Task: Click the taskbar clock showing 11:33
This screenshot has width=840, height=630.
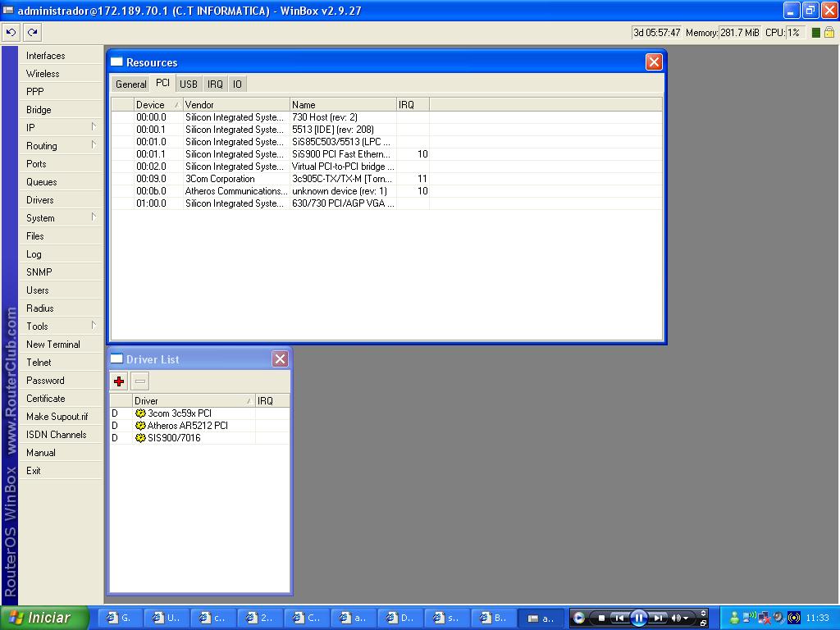Action: click(818, 619)
